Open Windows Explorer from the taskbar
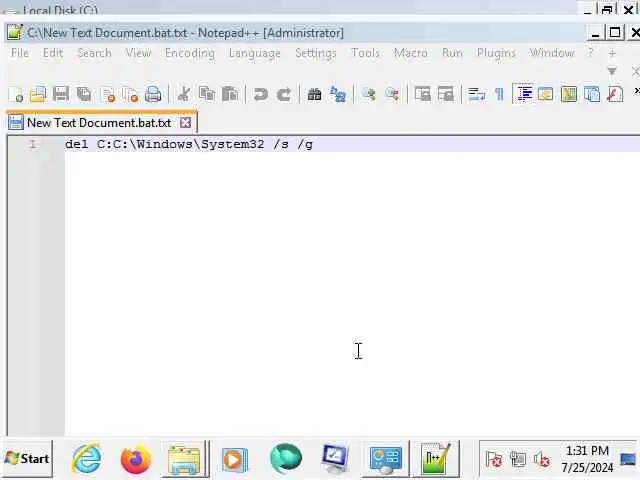Viewport: 640px width, 480px height. pos(184,459)
